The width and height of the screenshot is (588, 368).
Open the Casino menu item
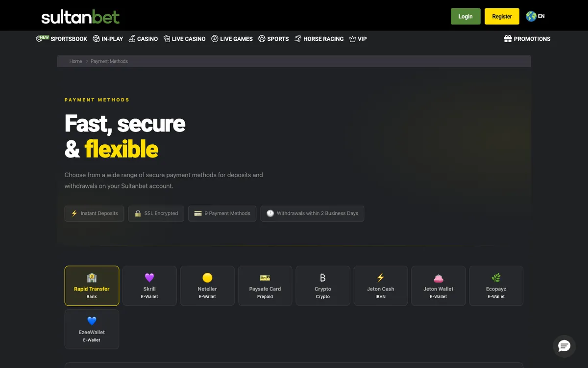point(143,39)
